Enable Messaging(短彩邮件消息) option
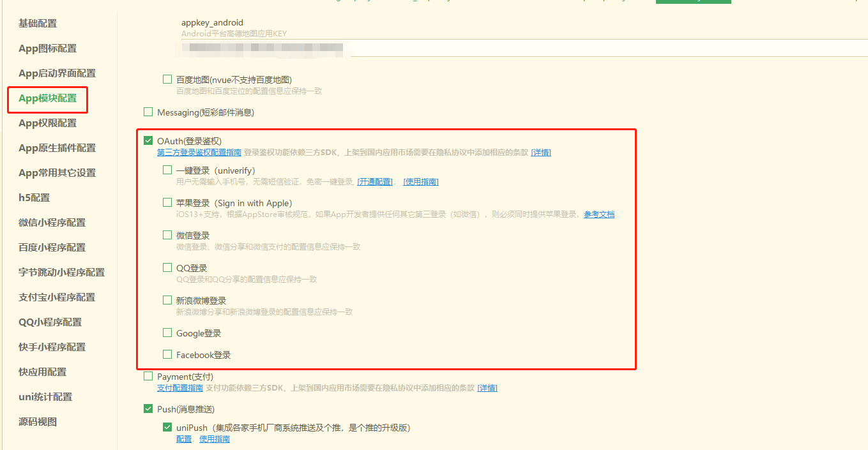The width and height of the screenshot is (868, 450). [148, 112]
